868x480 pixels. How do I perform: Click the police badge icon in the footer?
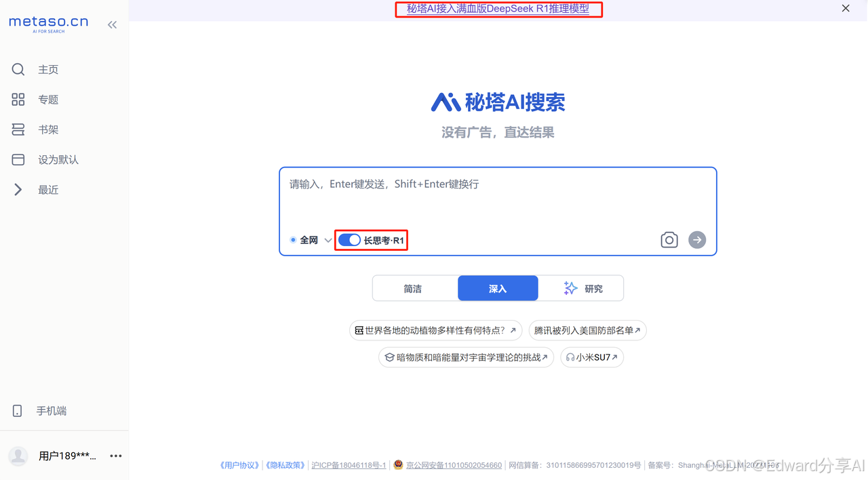pos(398,464)
